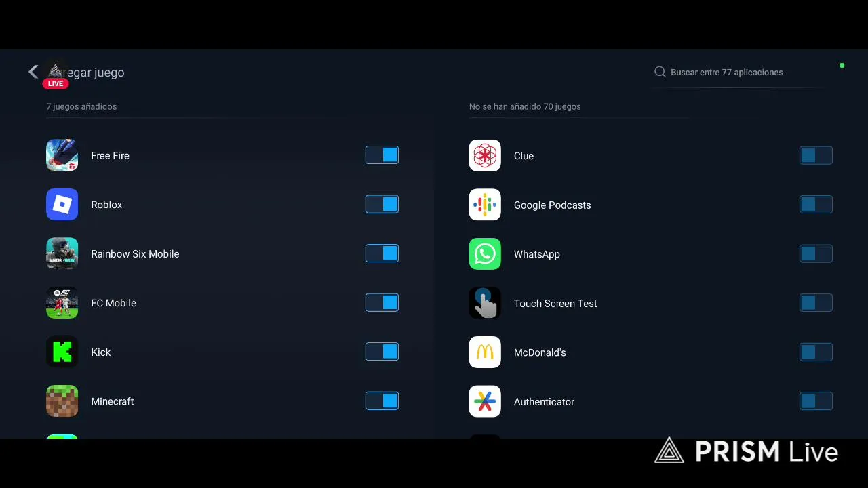
Task: Turn on the Google Podcasts switch
Action: click(816, 204)
